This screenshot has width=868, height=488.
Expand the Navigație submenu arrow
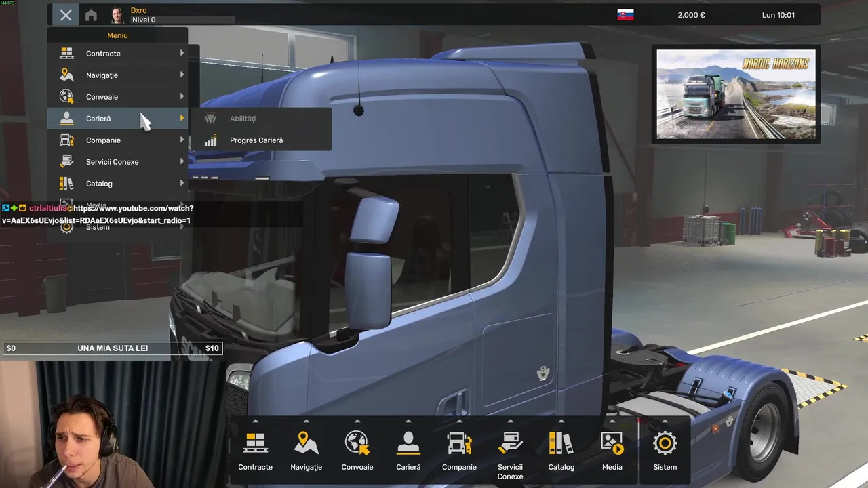point(182,75)
